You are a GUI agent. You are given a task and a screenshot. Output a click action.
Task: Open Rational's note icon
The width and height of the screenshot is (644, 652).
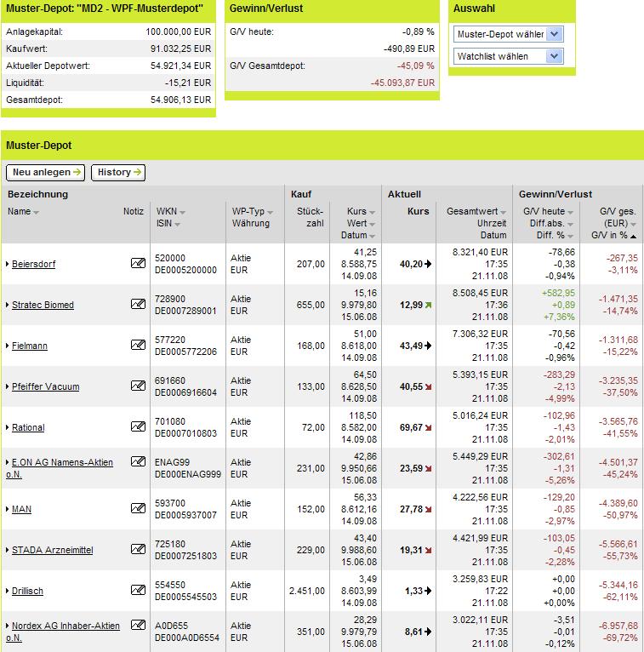tap(138, 426)
